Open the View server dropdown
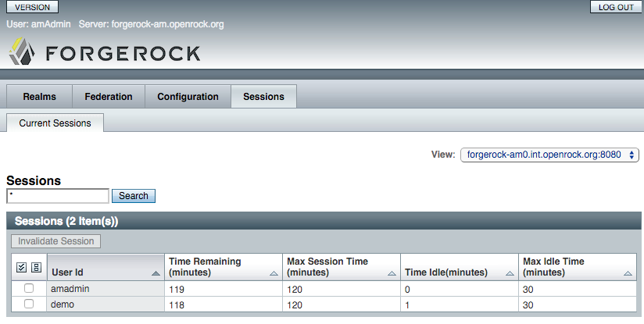Screen dimensions: 644x324 pos(549,155)
